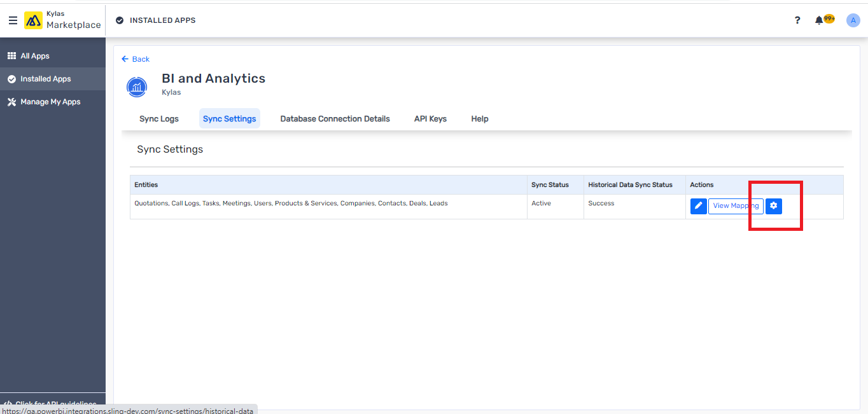Click the Manage My Apps tools icon

click(x=11, y=102)
